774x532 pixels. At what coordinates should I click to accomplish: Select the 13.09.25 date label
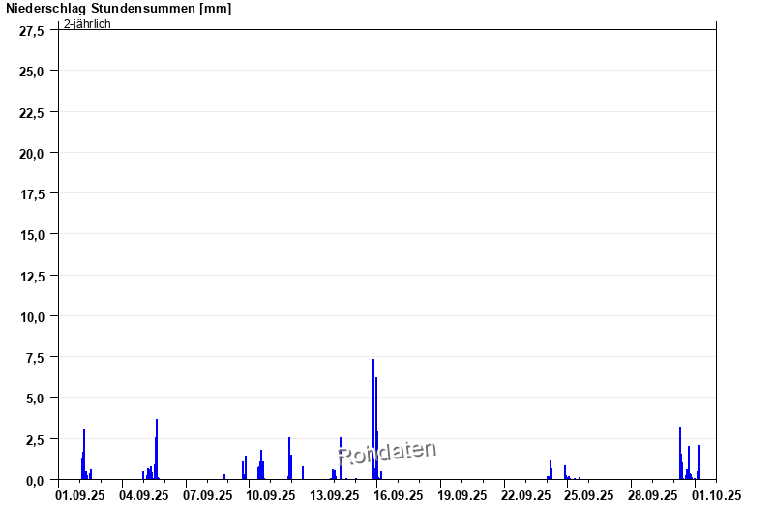coord(335,495)
